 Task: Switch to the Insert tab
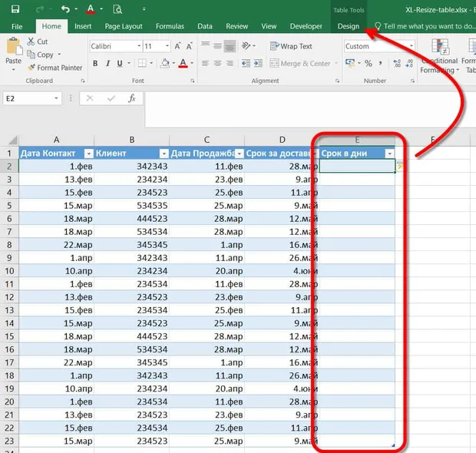83,26
